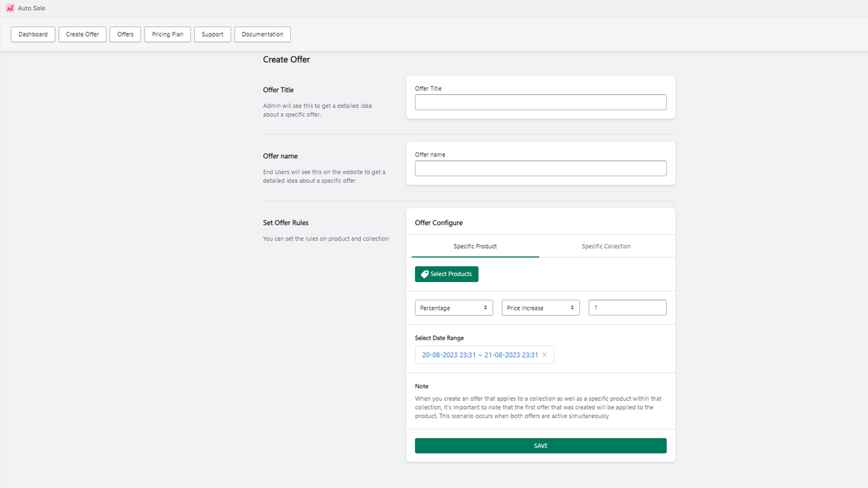Open the Support page
This screenshot has height=488, width=868.
[x=212, y=35]
